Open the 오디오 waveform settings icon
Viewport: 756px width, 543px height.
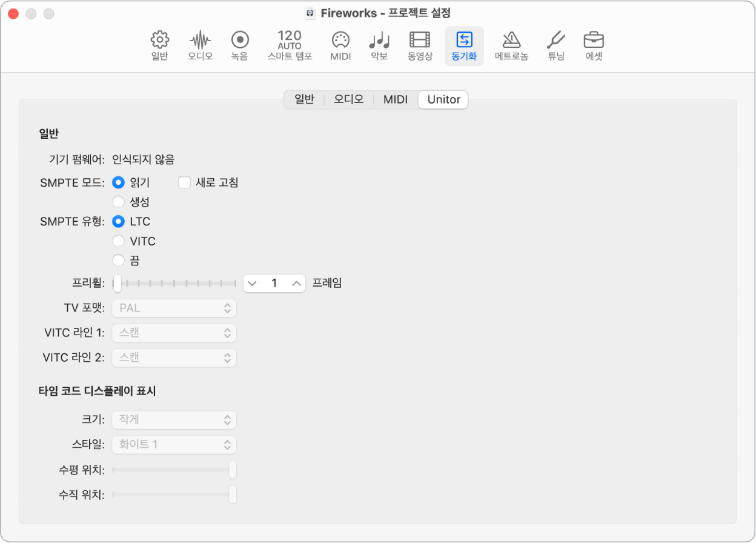click(x=200, y=46)
